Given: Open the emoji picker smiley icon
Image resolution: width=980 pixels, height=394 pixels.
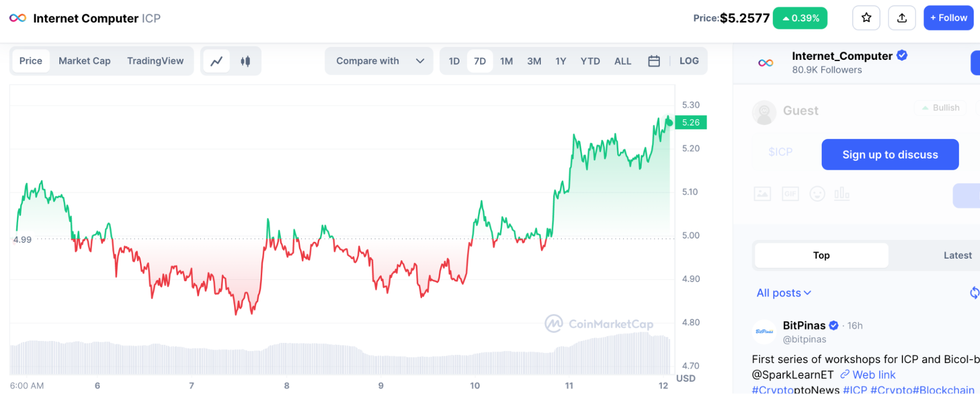Looking at the screenshot, I should pyautogui.click(x=817, y=194).
